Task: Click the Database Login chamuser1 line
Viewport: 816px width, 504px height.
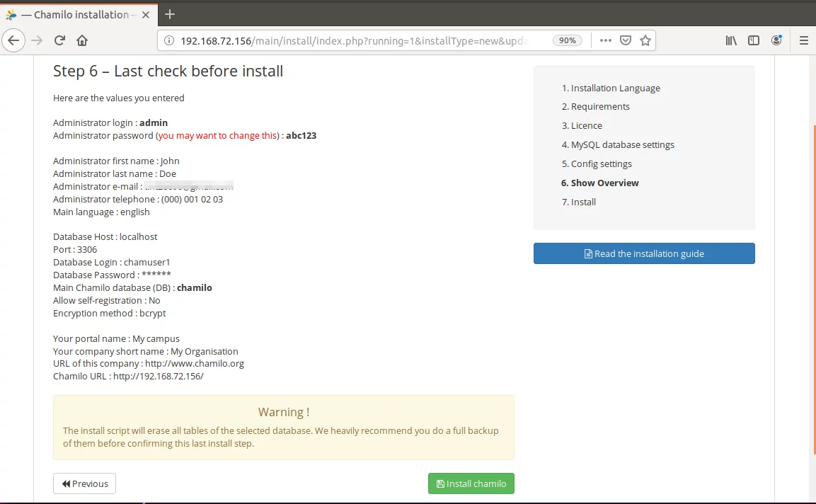Action: [111, 263]
